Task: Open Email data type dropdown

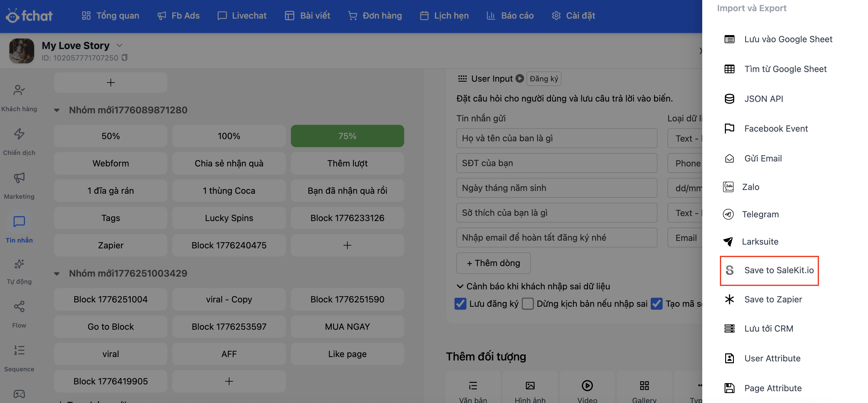Action: tap(685, 238)
